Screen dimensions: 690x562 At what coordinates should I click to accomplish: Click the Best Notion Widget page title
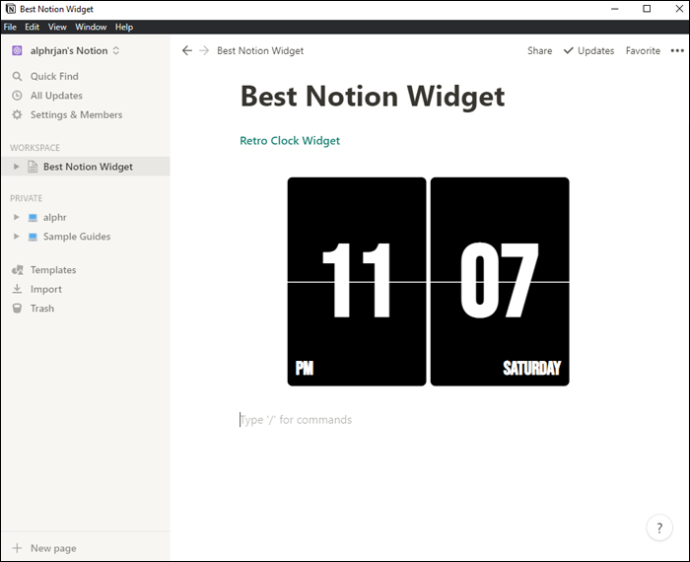pos(372,97)
